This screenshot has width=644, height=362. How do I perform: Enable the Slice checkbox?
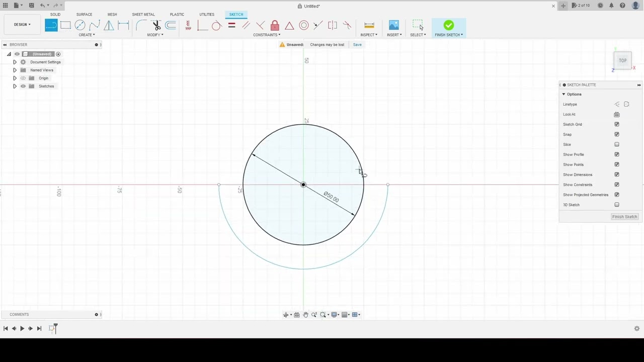617,144
